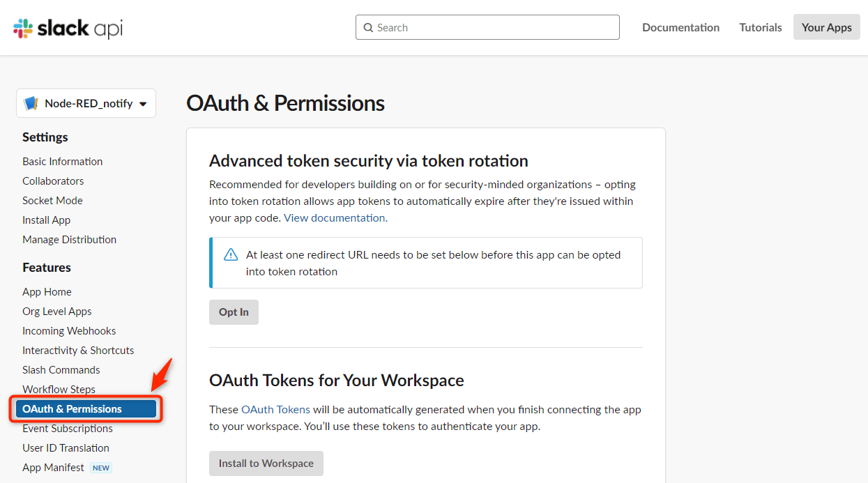Screen dimensions: 868x483
Task: Click the Settings sidebar heading
Action: (45, 137)
